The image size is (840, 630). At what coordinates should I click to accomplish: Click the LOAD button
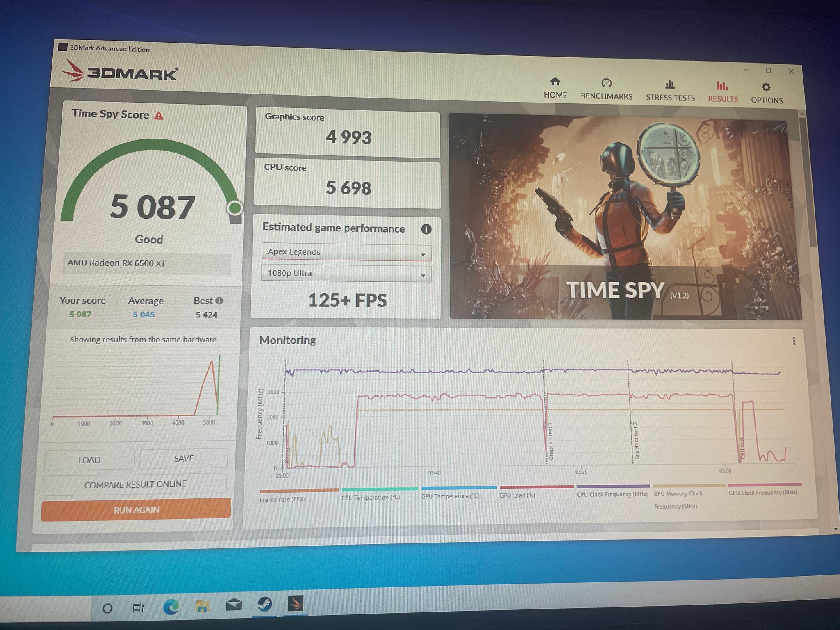[89, 460]
